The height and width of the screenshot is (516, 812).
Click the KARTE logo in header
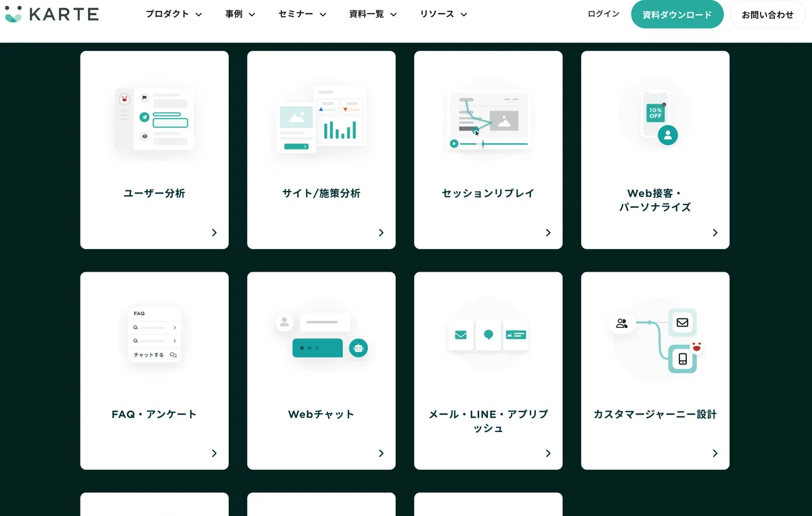click(51, 14)
